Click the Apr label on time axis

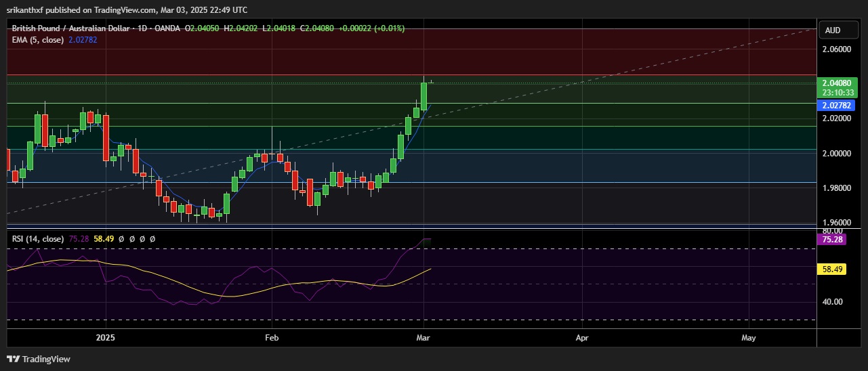(581, 336)
